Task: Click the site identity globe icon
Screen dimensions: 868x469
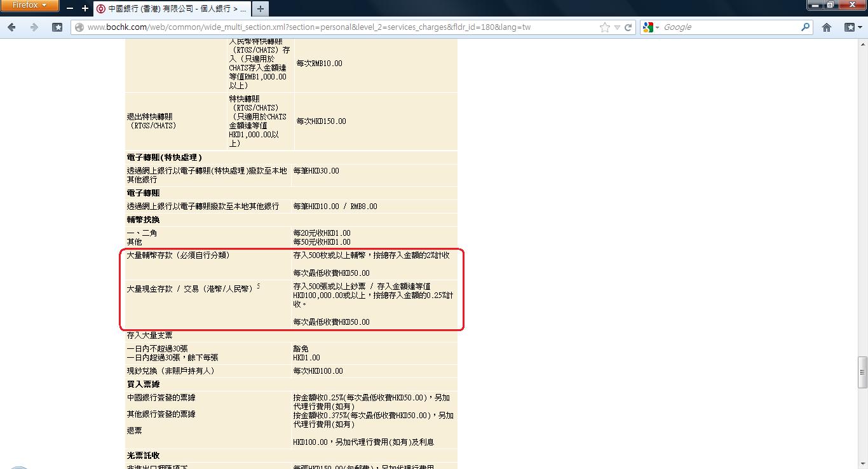Action: click(x=79, y=27)
